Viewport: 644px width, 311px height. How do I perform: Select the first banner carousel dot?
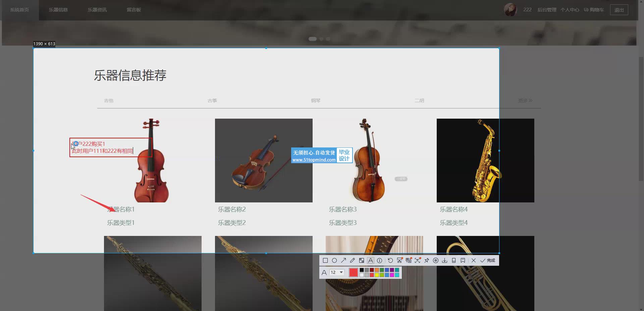[313, 39]
